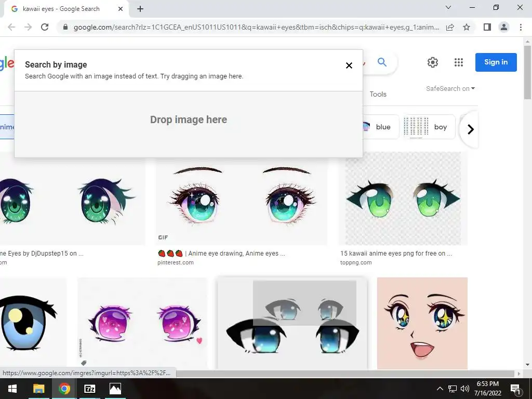532x399 pixels.
Task: Open the volume control icon
Action: (465, 389)
